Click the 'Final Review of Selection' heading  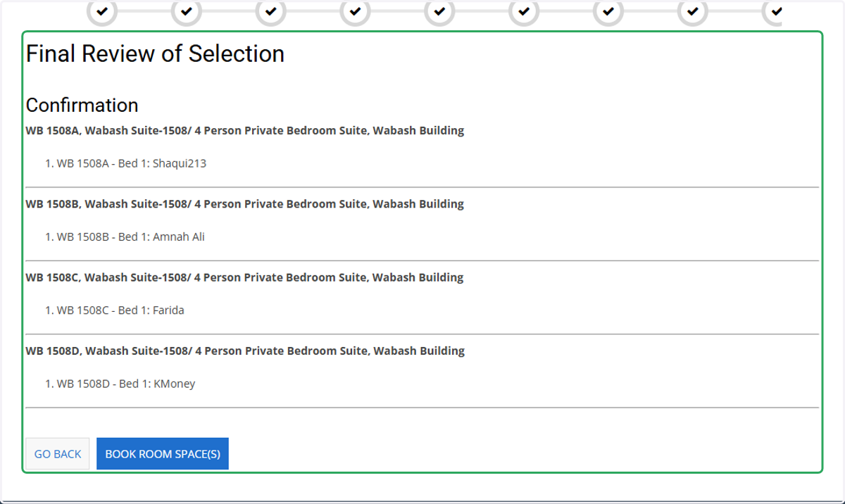156,53
